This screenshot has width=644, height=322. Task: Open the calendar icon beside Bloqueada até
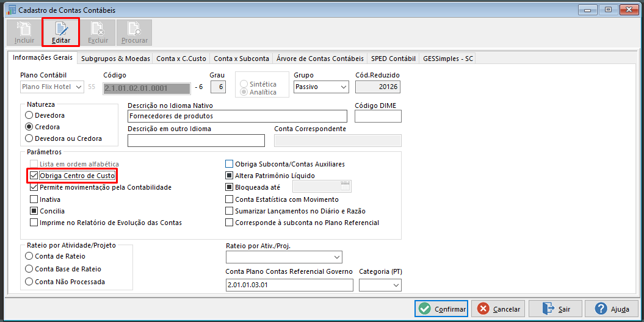tap(345, 187)
